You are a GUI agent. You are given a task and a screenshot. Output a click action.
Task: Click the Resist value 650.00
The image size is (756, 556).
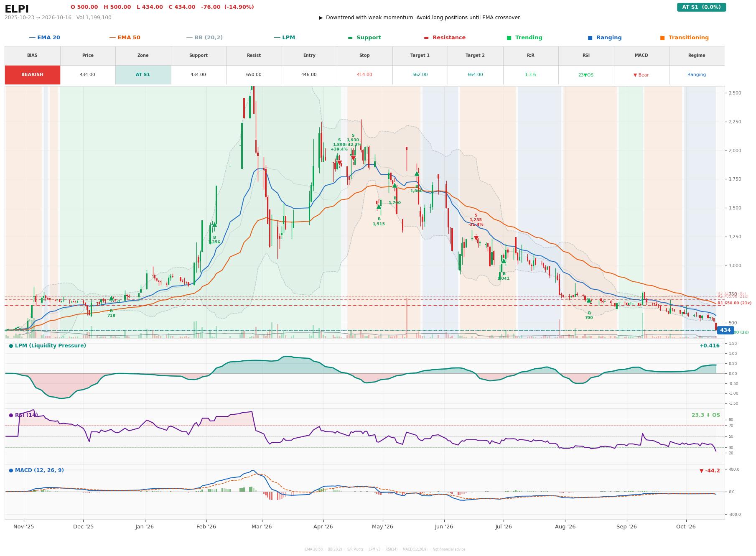click(254, 75)
